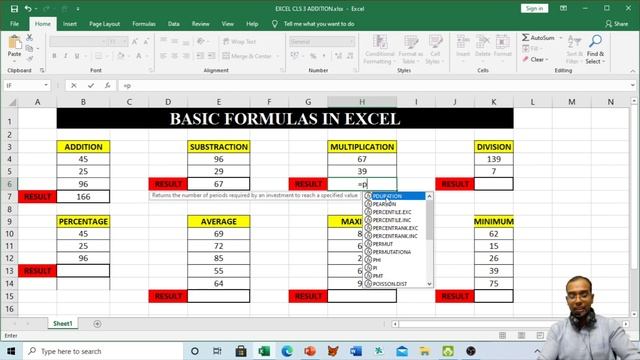Open Insert Function fx dialog
The height and width of the screenshot is (360, 640).
tap(107, 86)
